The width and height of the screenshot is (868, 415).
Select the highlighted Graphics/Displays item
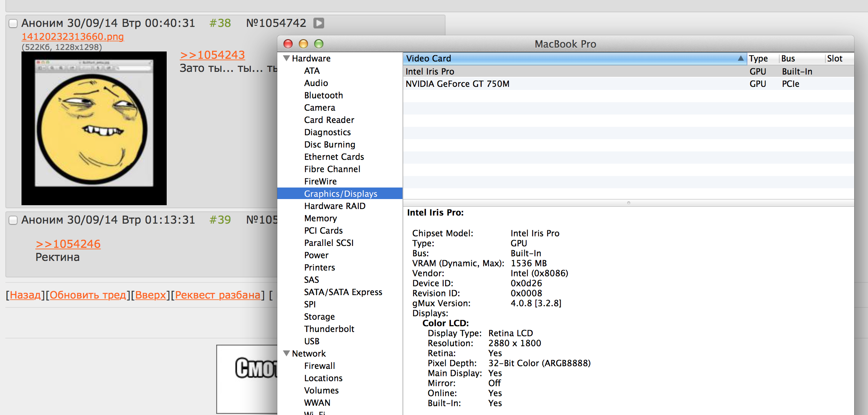340,194
